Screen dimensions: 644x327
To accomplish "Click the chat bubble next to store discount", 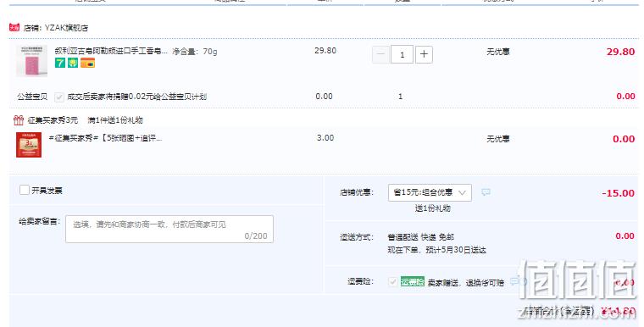I will click(x=486, y=191).
